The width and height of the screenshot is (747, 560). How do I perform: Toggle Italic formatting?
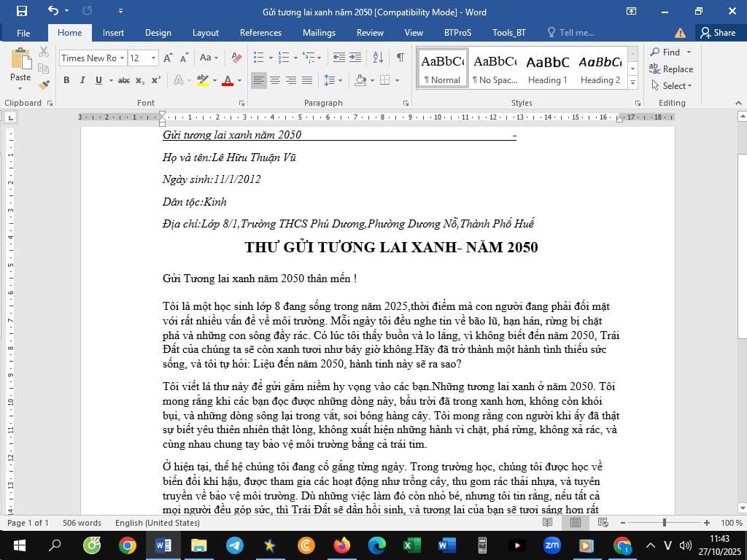click(x=82, y=80)
